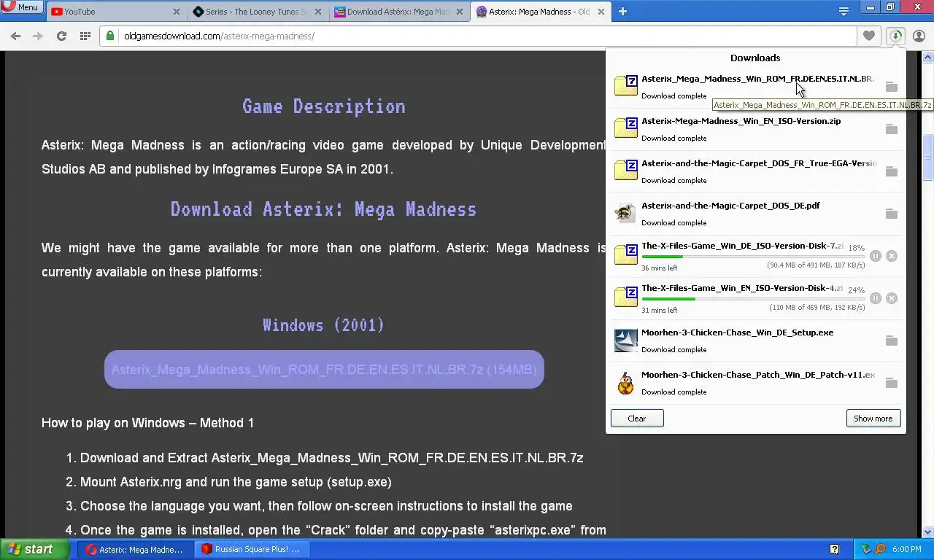Click the page vertical scrollbar thumb
This screenshot has height=560, width=934.
click(x=928, y=157)
